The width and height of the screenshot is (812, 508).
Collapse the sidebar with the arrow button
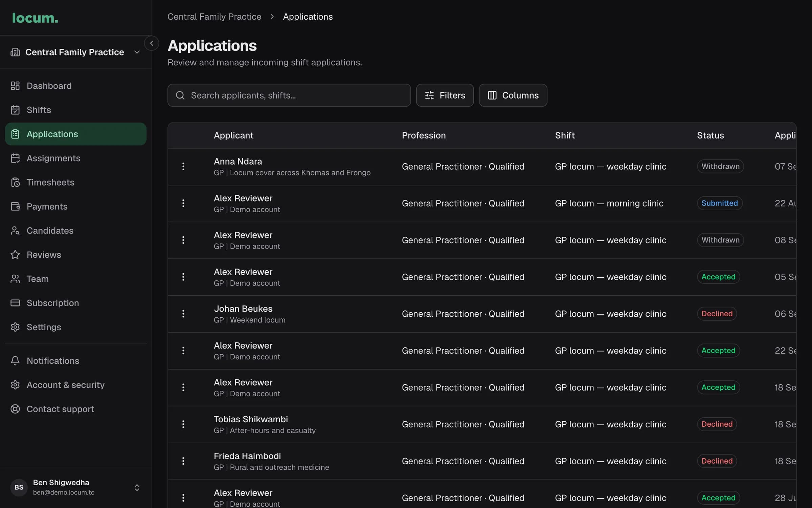[x=152, y=43]
